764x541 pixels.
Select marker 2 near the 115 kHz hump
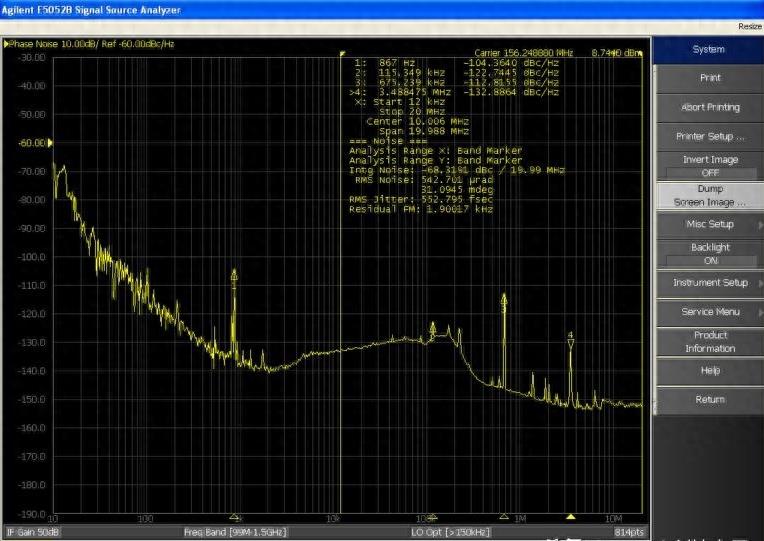433,327
